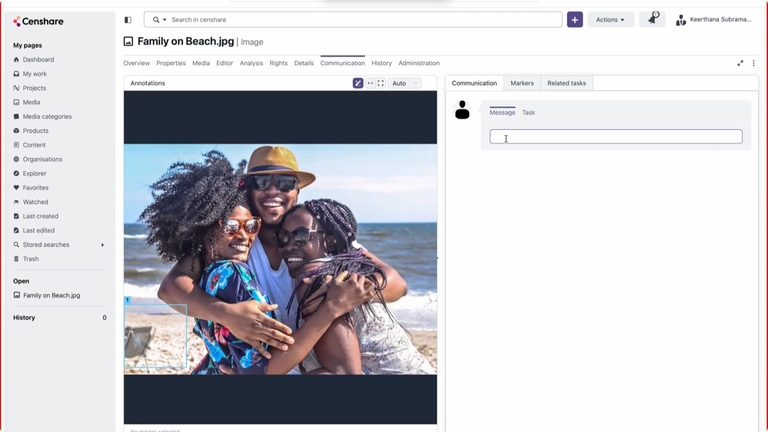This screenshot has width=768, height=432.
Task: Click the Products icon
Action: (x=16, y=131)
